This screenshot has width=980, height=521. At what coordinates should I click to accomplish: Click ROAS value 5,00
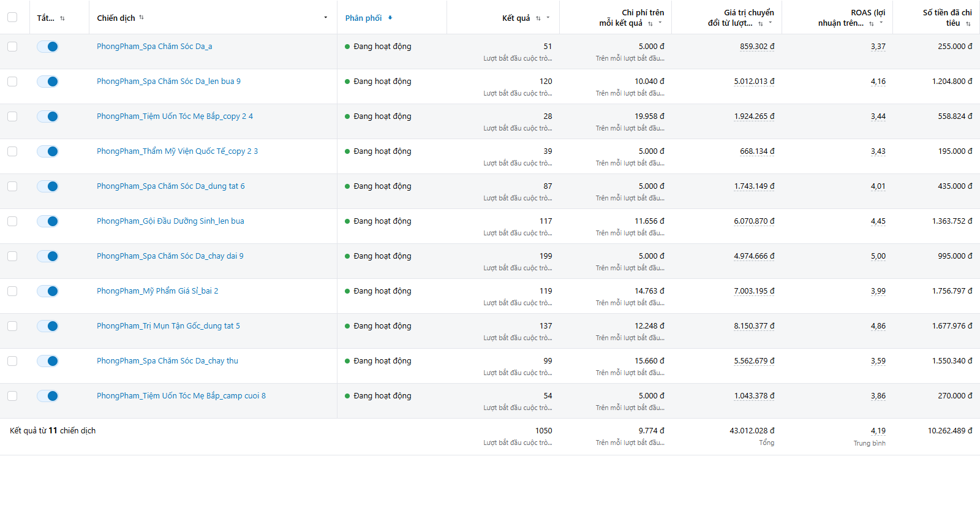pyautogui.click(x=878, y=256)
